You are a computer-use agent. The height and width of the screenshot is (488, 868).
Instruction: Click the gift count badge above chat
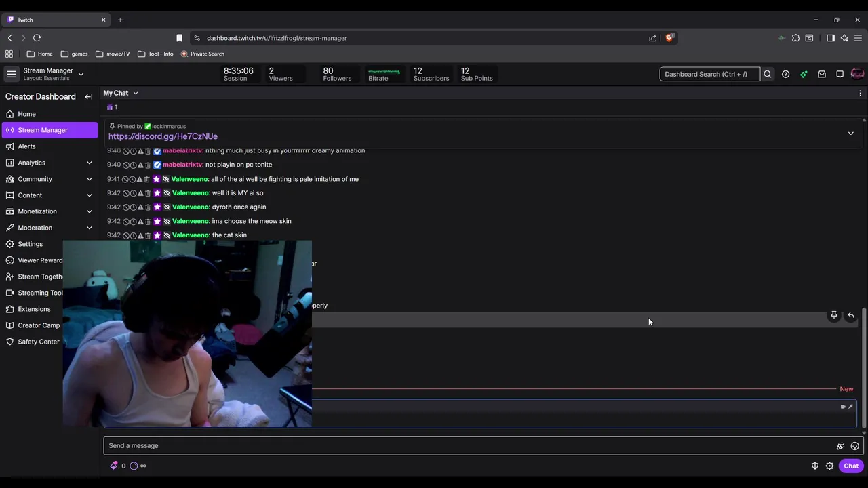(112, 107)
